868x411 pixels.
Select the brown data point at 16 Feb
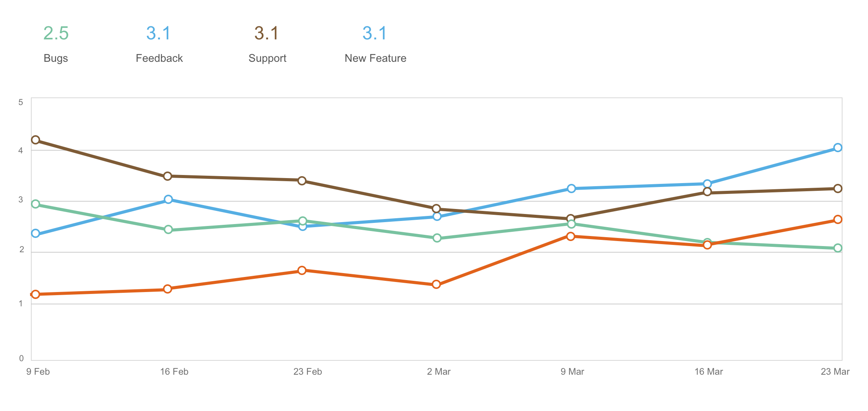click(x=167, y=176)
